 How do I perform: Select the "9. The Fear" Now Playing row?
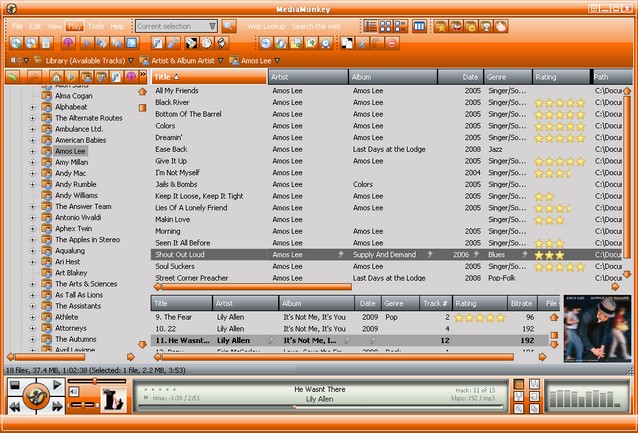point(350,317)
